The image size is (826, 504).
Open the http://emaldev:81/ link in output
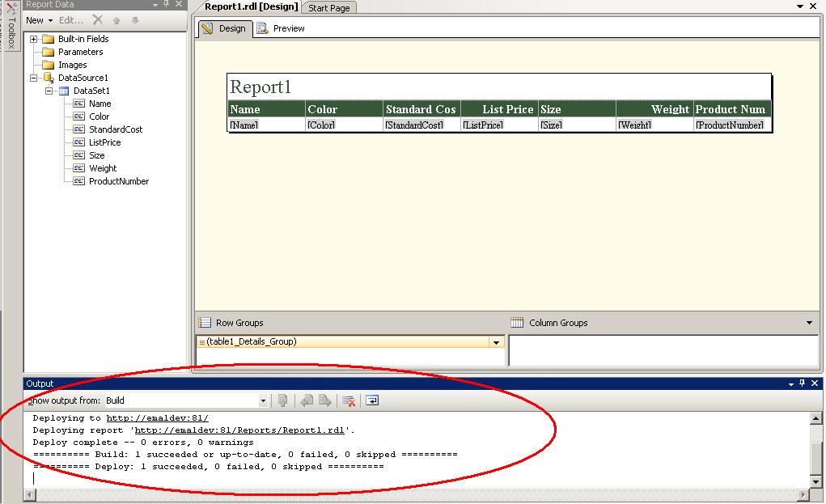pyautogui.click(x=158, y=418)
